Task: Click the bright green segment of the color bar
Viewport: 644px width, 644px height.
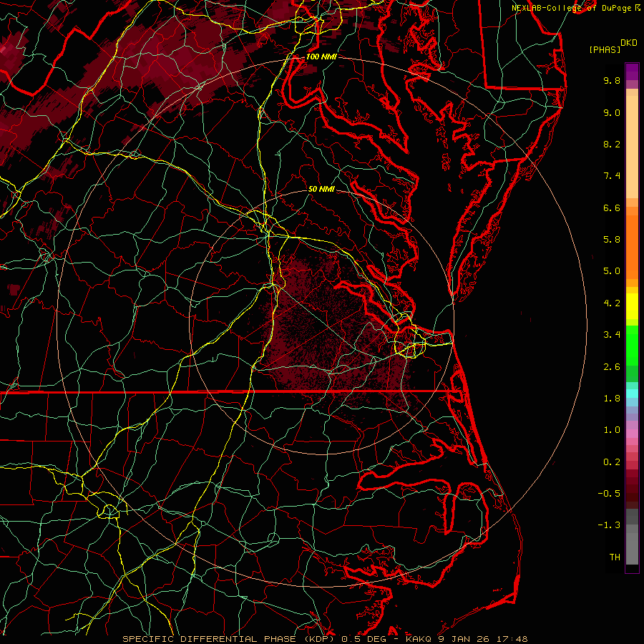Action: 632,344
